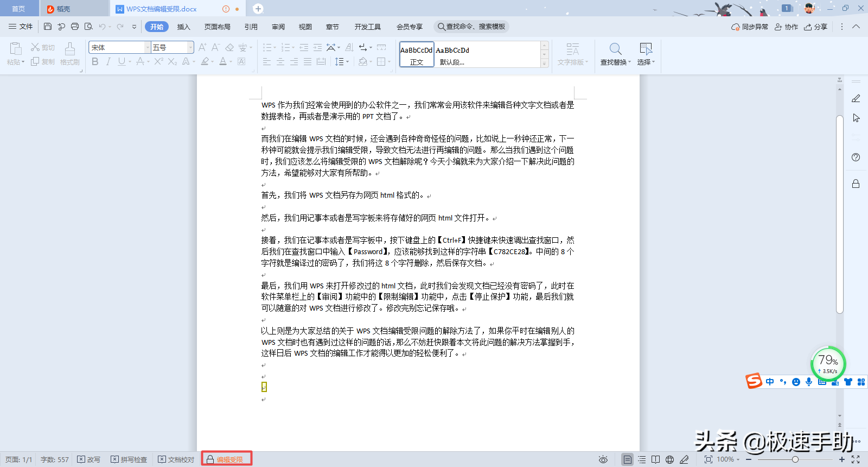Expand the line spacing dropdown
This screenshot has height=467, width=868.
pos(347,62)
